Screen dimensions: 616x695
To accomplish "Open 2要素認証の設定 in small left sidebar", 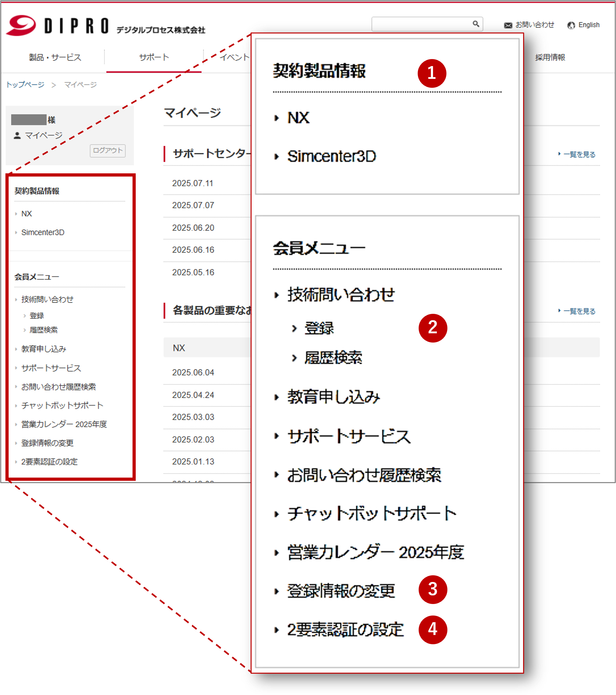I will 49,461.
